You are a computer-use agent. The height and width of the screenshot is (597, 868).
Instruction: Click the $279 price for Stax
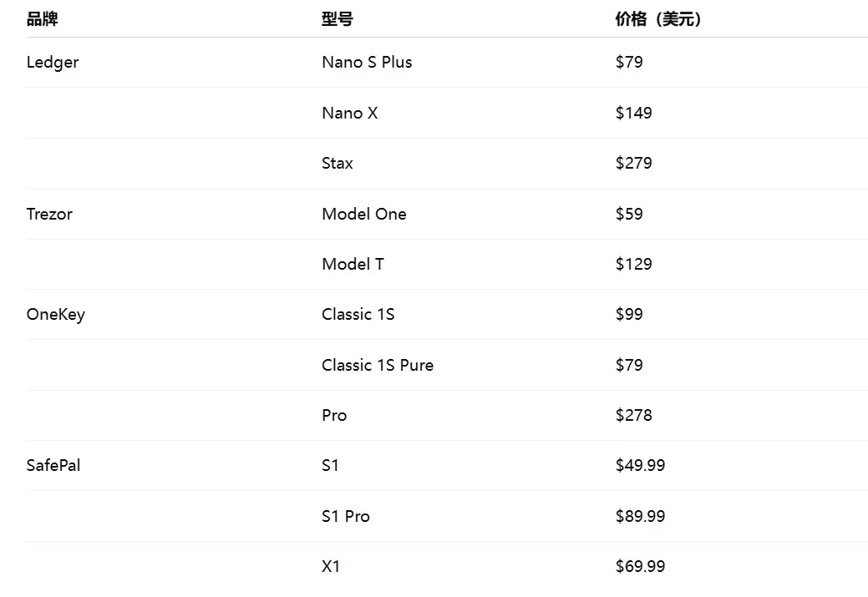(x=633, y=164)
